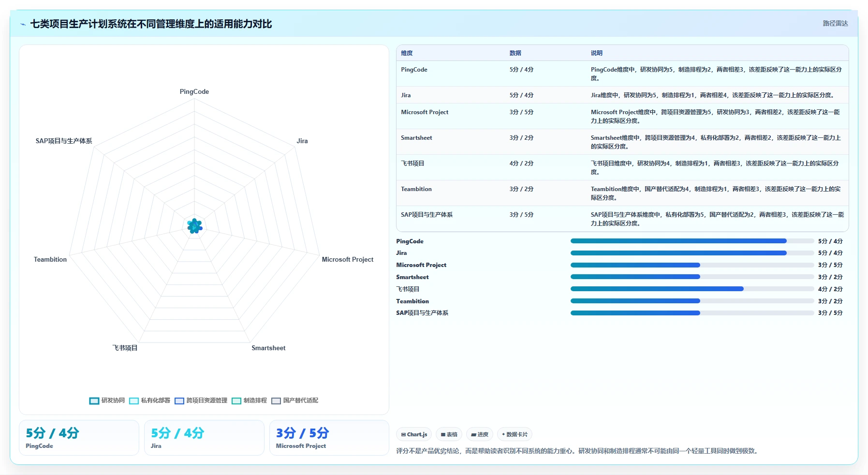Open the Jira 5分 / 4分 data card
Image resolution: width=868 pixels, height=475 pixels.
[x=204, y=438]
